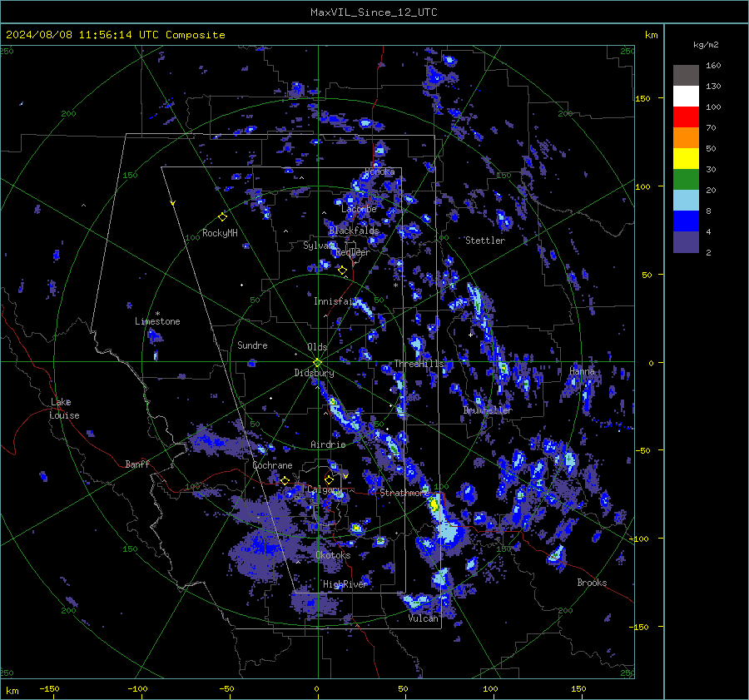Select the 70 value in the legend

[x=711, y=128]
